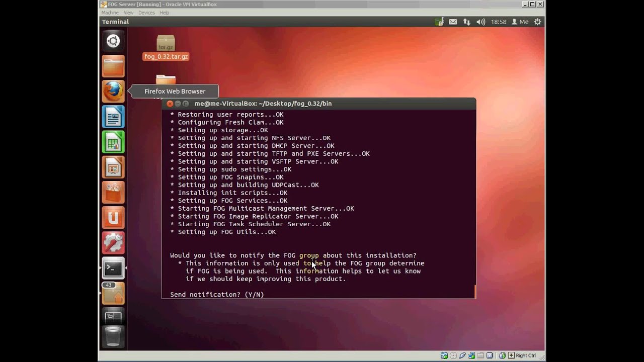The image size is (644, 362).
Task: Click the terminal vertical scrollbar
Action: [x=474, y=291]
